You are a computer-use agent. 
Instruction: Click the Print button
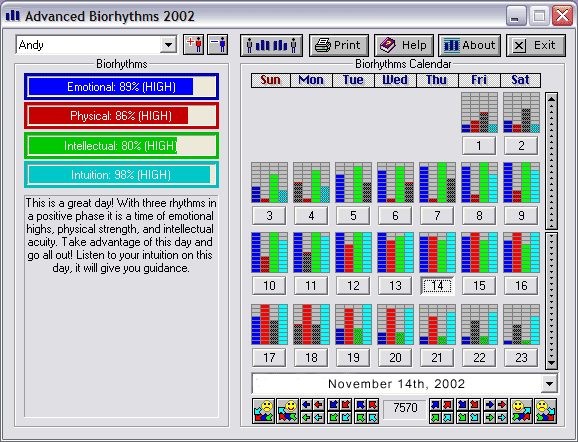pos(339,45)
